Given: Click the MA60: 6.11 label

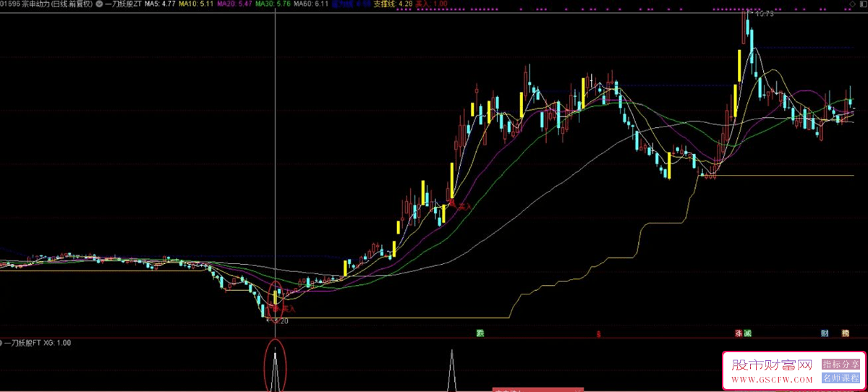Looking at the screenshot, I should pyautogui.click(x=312, y=4).
